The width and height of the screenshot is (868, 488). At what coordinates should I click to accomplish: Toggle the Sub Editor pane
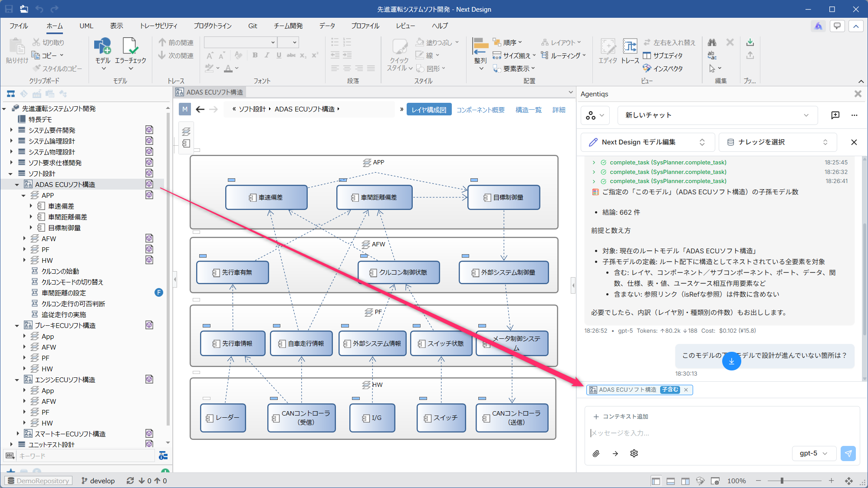[663, 56]
